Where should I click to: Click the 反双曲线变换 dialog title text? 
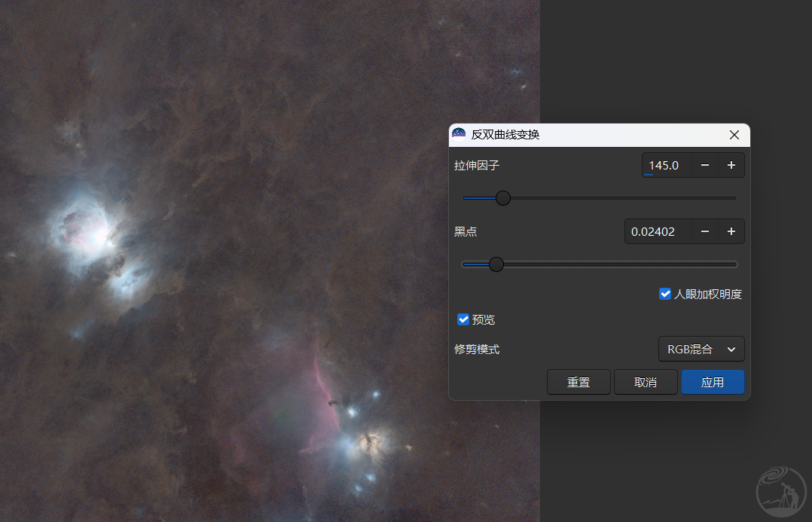(x=505, y=135)
